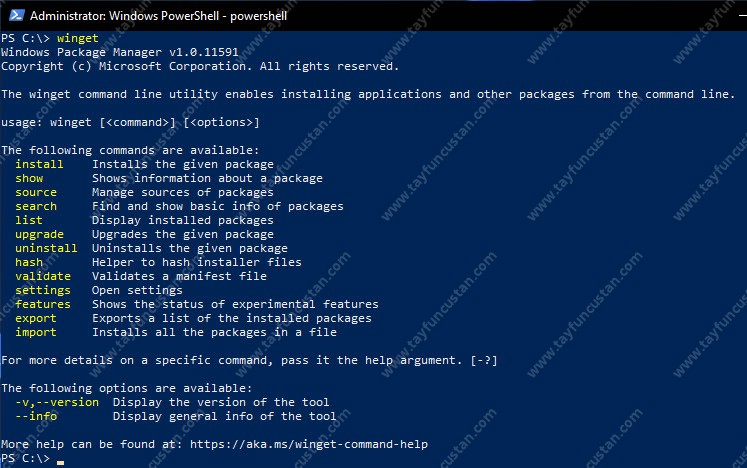Click the '--info' option text
The image size is (747, 468).
point(36,416)
